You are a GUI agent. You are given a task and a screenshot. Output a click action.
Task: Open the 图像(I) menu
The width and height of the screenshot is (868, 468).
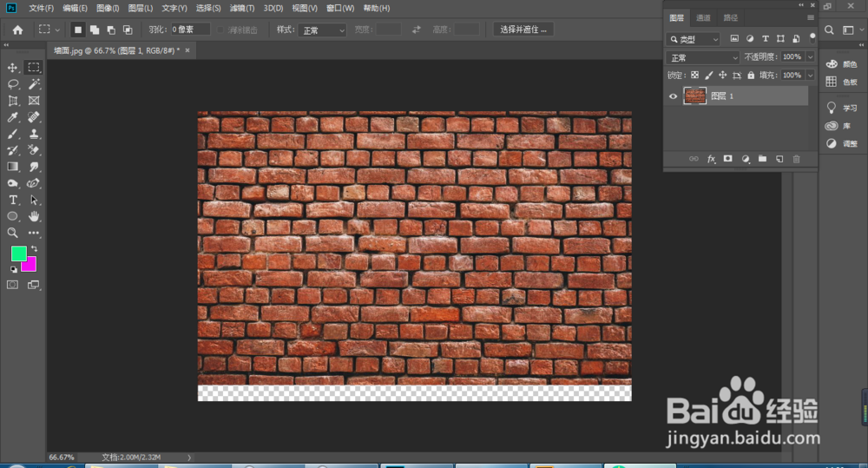point(108,9)
